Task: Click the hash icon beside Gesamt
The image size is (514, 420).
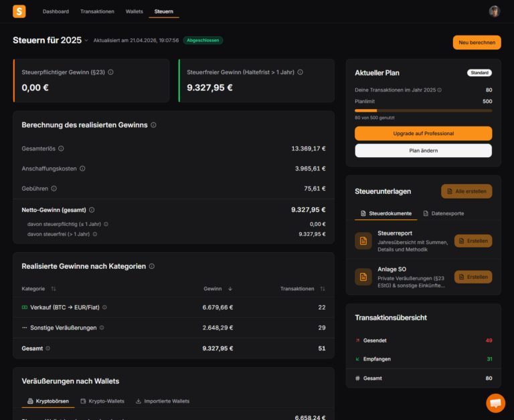Action: coord(357,378)
